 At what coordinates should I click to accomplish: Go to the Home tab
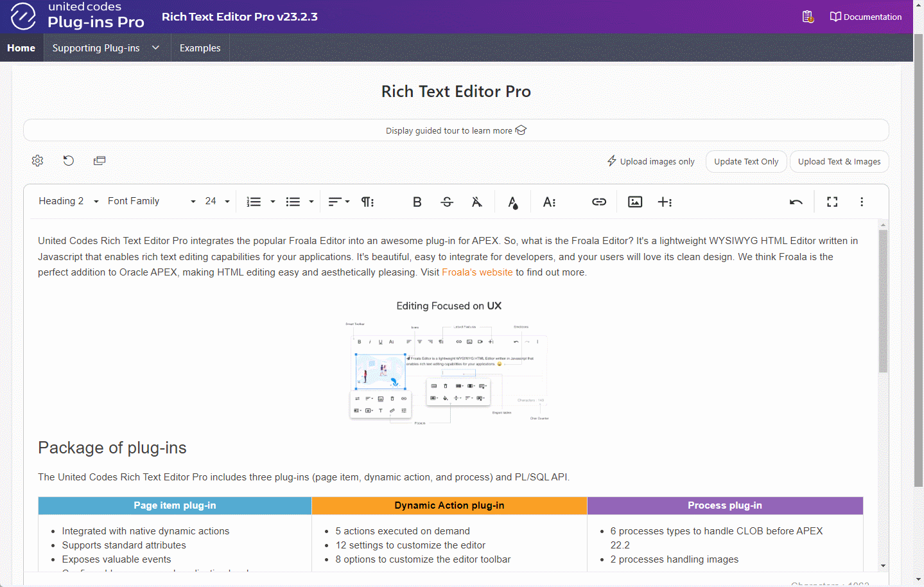pyautogui.click(x=21, y=48)
